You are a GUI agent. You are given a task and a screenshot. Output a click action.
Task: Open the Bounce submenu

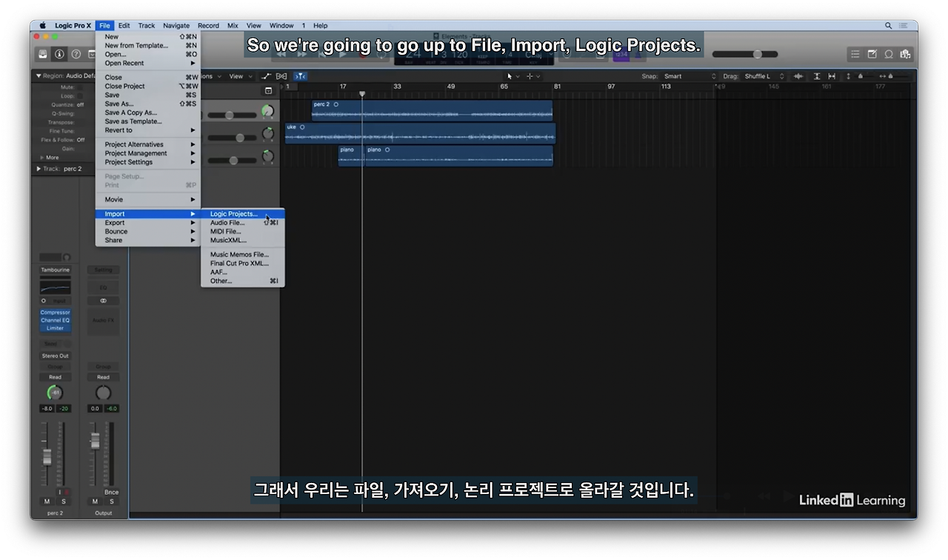(x=148, y=232)
